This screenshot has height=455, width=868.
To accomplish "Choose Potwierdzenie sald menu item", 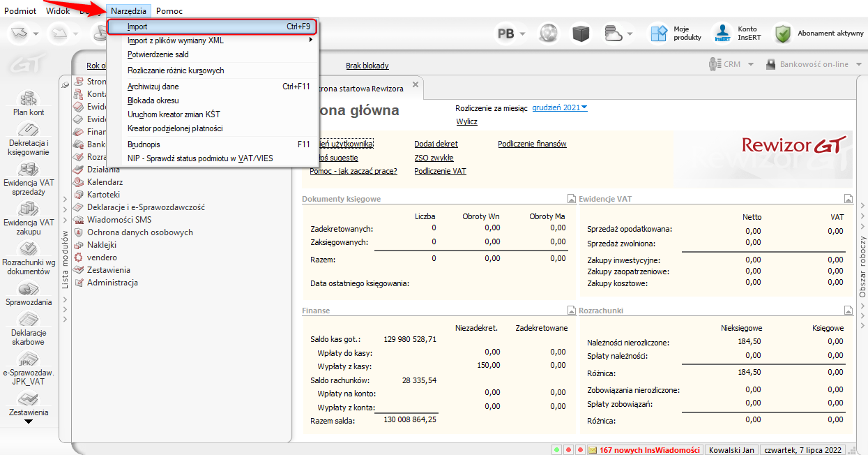I will pos(212,54).
